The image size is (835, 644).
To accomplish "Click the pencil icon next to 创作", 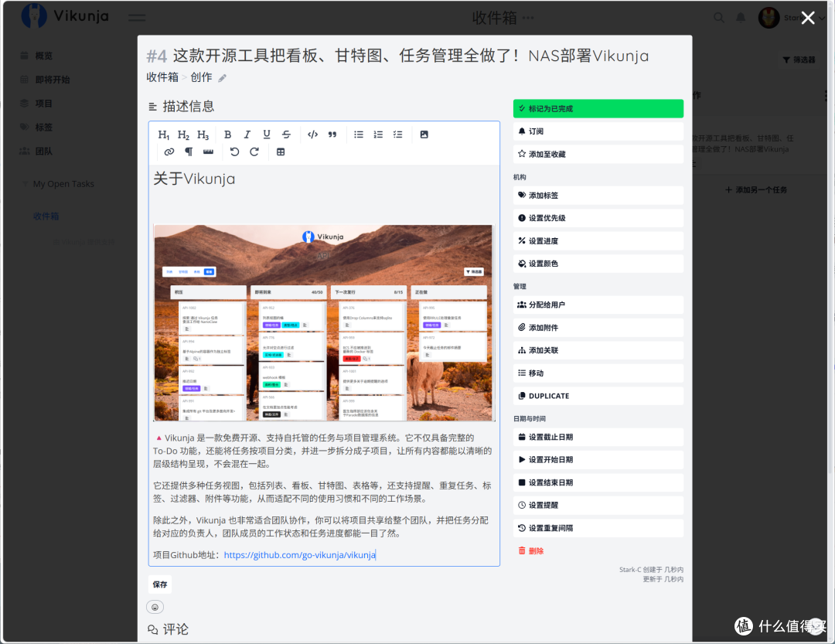I will click(222, 78).
